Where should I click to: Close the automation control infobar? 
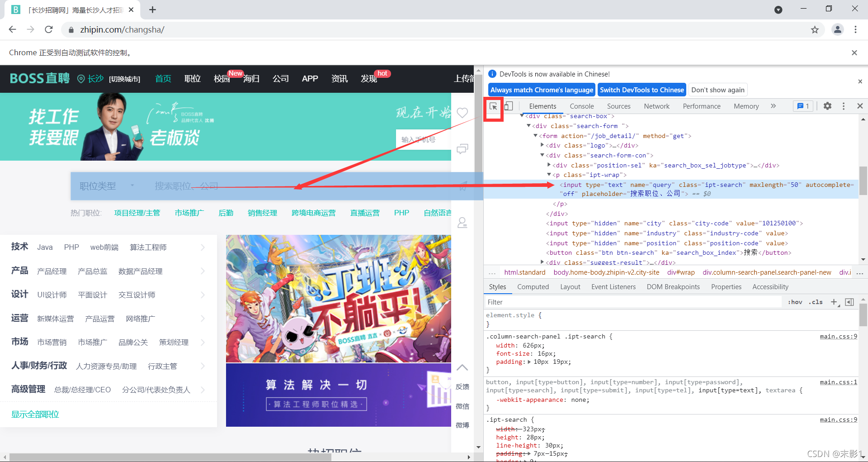tap(854, 52)
